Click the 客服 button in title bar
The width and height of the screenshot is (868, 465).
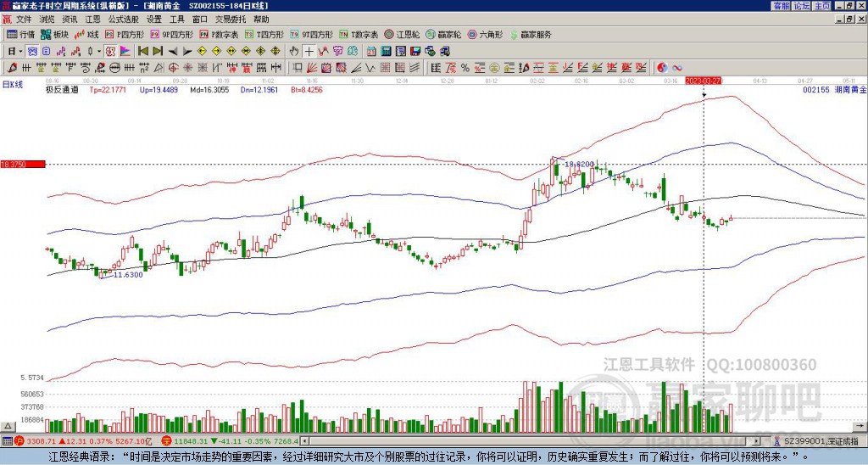coord(781,5)
